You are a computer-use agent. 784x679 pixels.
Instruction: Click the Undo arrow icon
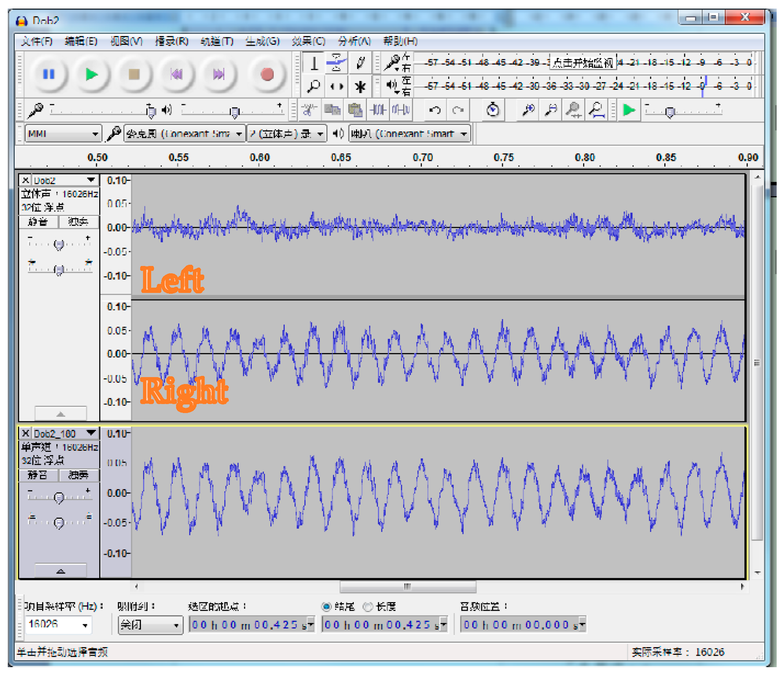pyautogui.click(x=435, y=110)
